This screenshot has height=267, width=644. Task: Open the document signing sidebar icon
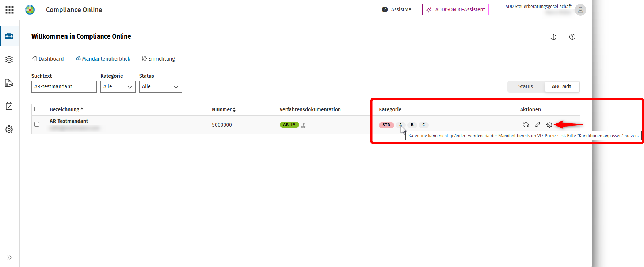9,83
